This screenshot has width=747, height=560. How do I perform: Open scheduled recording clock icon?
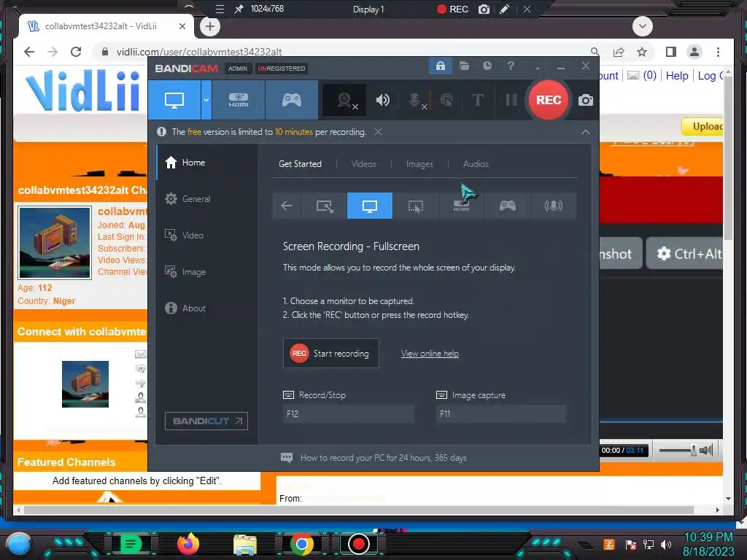[487, 66]
